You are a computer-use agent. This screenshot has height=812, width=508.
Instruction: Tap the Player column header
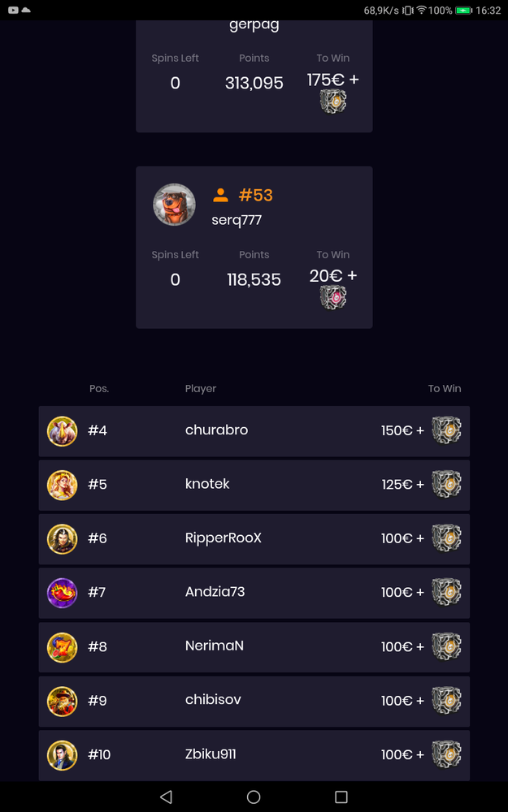pos(201,388)
